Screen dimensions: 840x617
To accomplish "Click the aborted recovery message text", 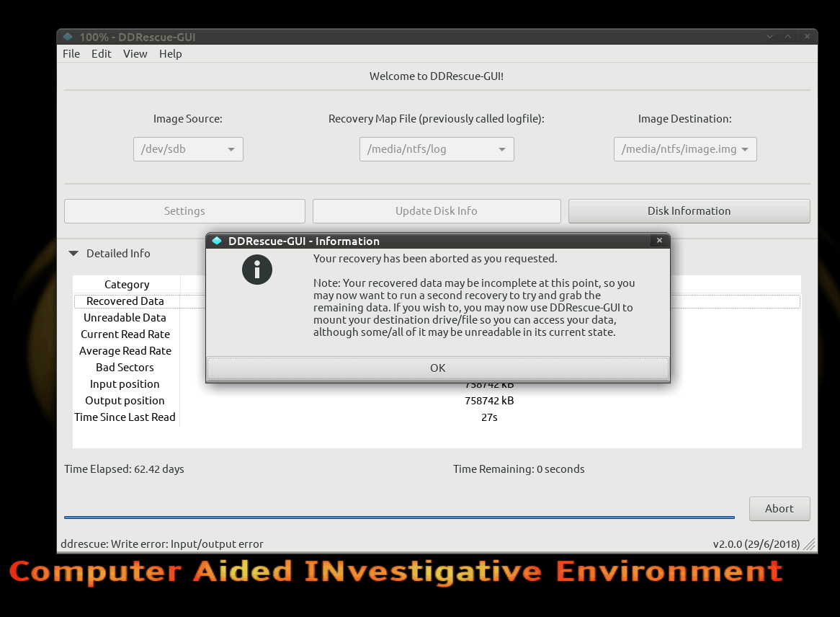I will [x=435, y=258].
